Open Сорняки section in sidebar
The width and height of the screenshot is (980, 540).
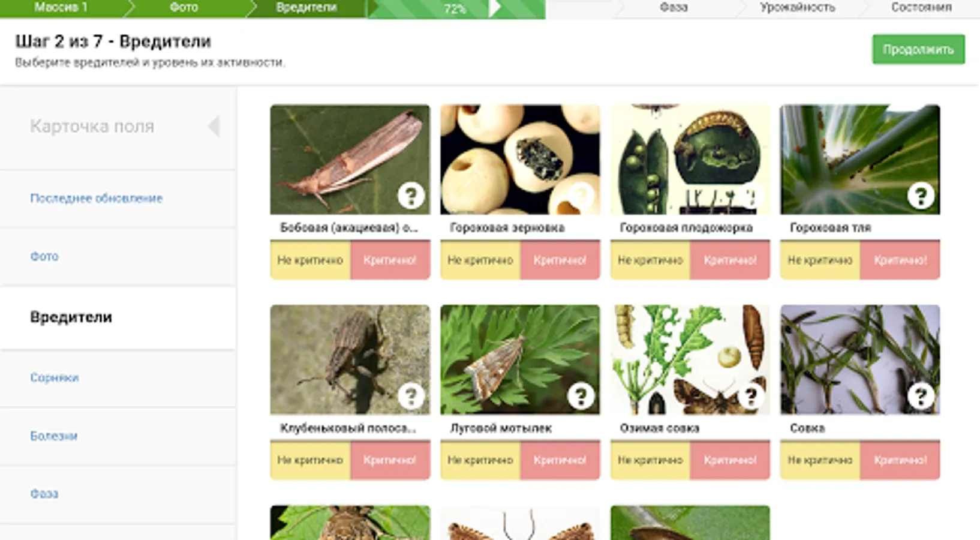[55, 377]
